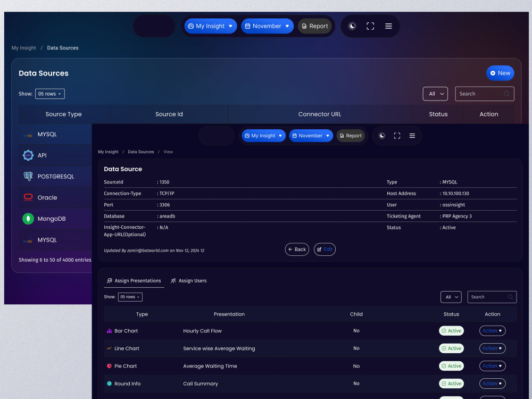Click Active status for Hourly Call Flow
Viewport: 532px width, 399px height.
[451, 331]
